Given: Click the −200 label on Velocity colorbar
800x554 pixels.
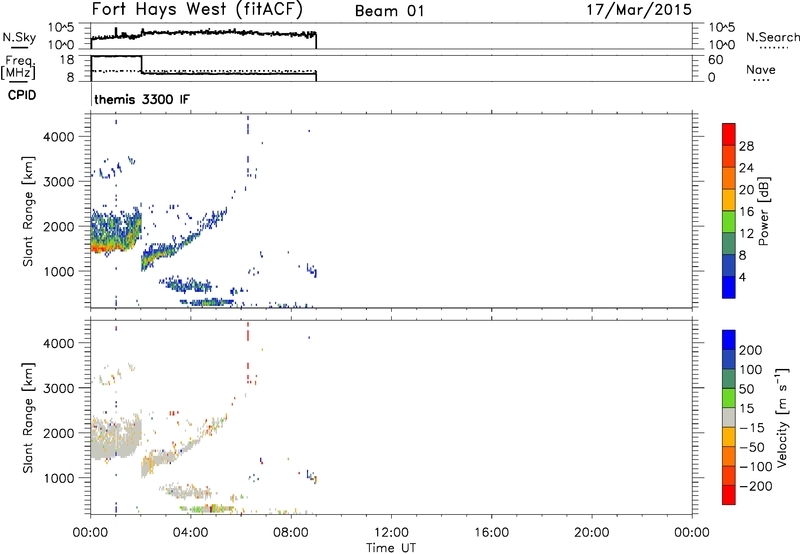Looking at the screenshot, I should (x=756, y=486).
